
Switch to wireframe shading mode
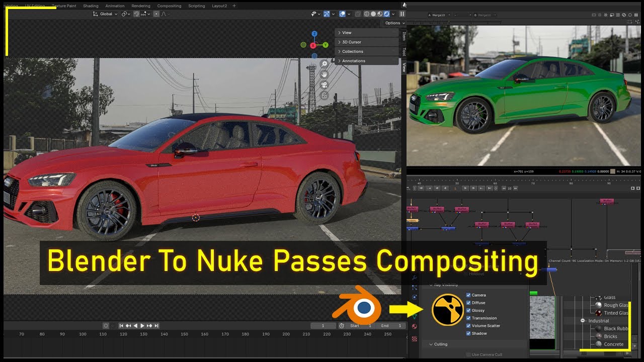pos(367,14)
